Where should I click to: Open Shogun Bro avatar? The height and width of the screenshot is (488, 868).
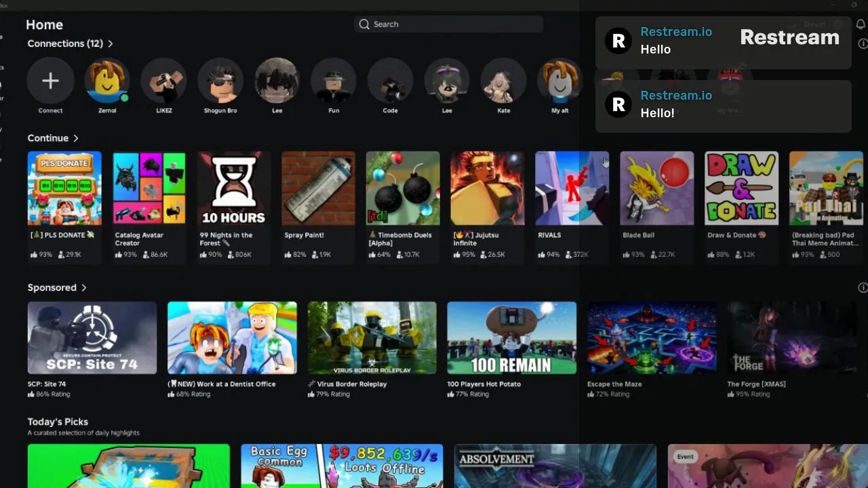click(x=220, y=81)
